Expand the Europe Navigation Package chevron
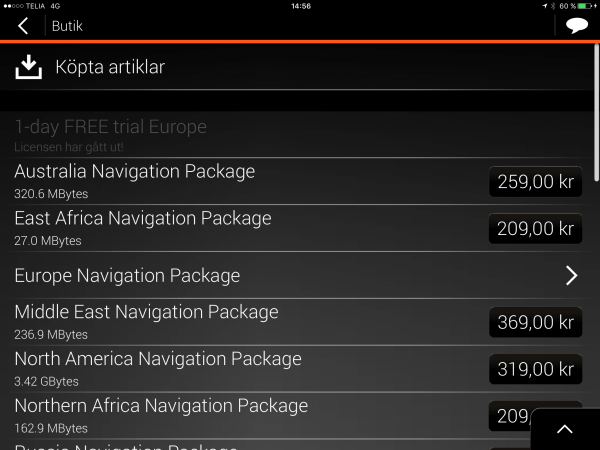600x450 pixels. click(571, 275)
